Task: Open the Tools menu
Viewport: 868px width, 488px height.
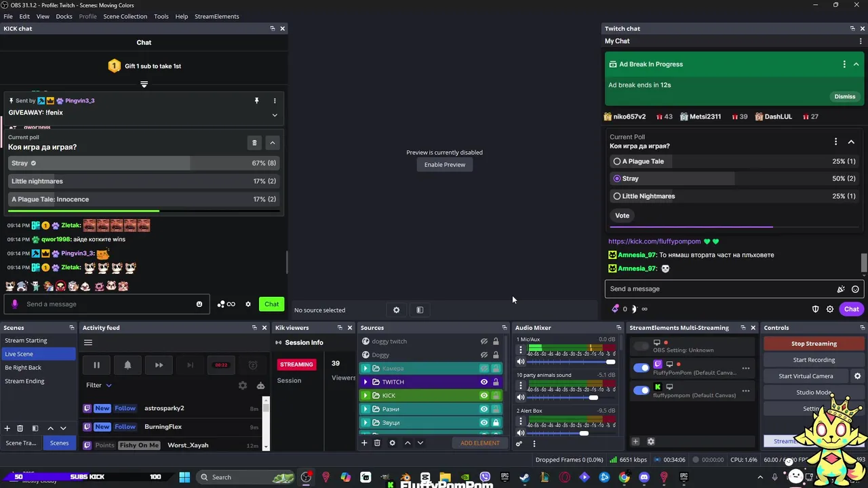Action: pos(161,16)
